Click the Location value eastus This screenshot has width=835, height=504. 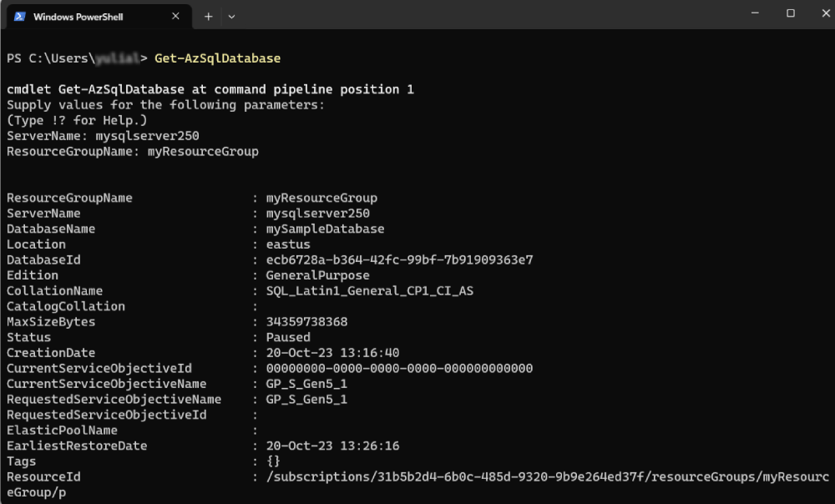point(288,244)
